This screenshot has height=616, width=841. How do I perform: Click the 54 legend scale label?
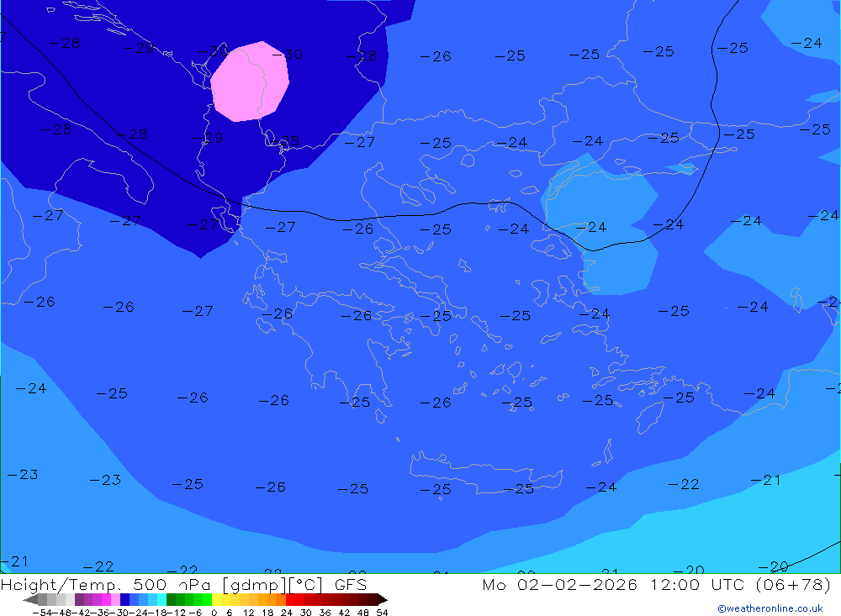[x=382, y=613]
